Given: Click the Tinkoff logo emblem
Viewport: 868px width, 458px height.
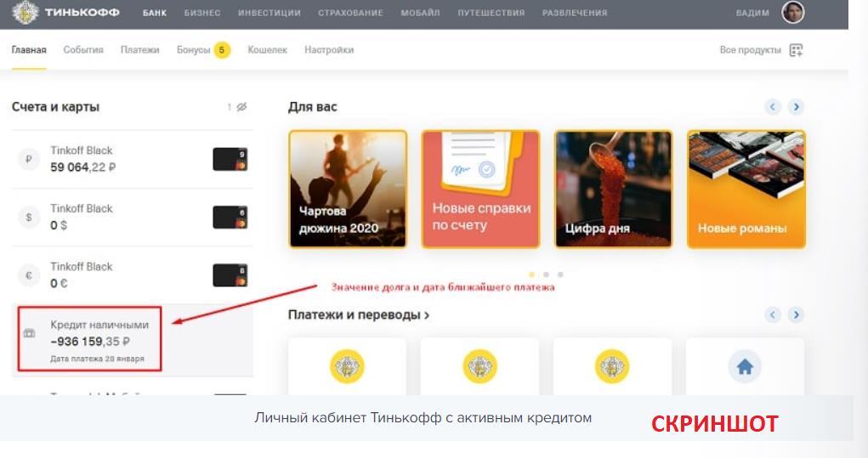Looking at the screenshot, I should [26, 12].
